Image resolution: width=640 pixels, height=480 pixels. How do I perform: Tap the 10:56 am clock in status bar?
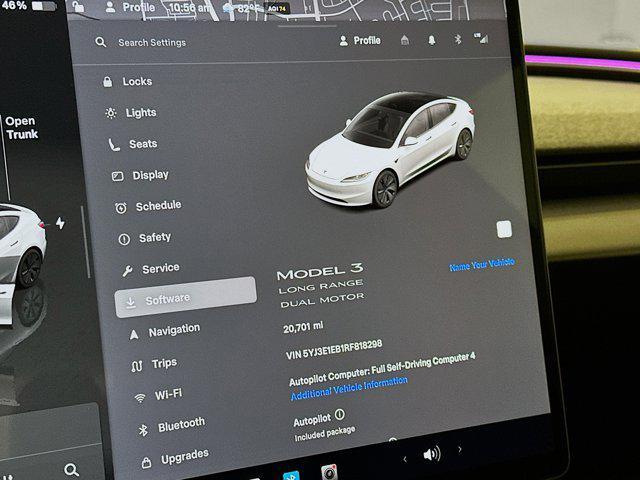190,7
